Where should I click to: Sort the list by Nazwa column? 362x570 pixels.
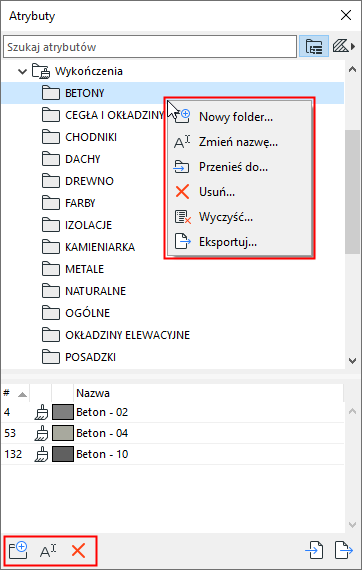tap(209, 393)
